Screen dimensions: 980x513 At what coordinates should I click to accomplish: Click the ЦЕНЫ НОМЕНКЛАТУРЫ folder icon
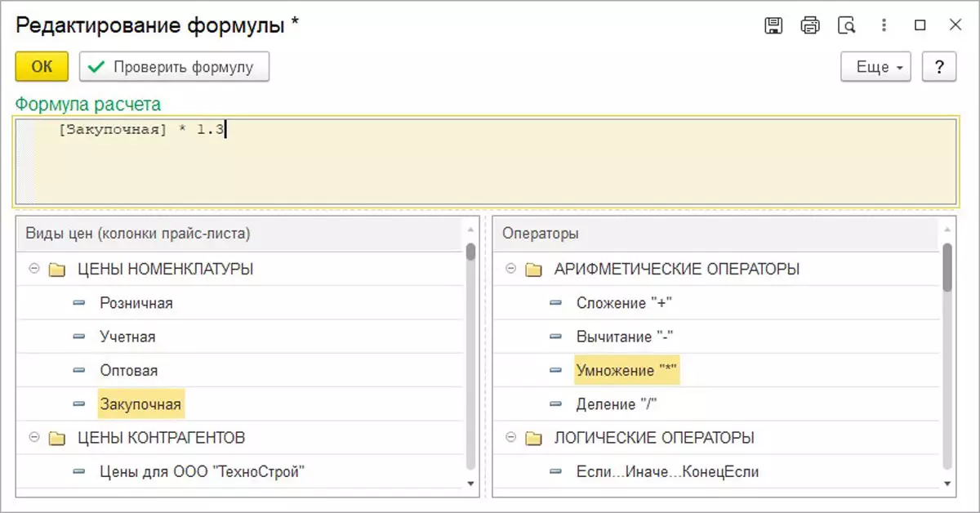point(57,270)
